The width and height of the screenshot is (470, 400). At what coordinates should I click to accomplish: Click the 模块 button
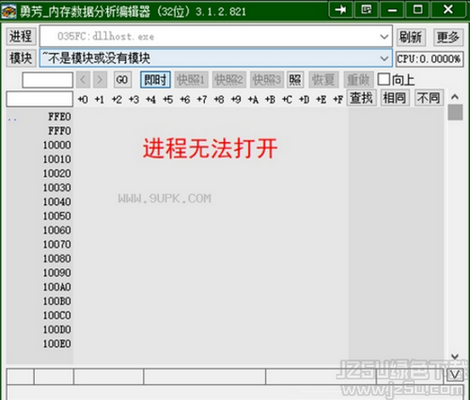tap(21, 58)
